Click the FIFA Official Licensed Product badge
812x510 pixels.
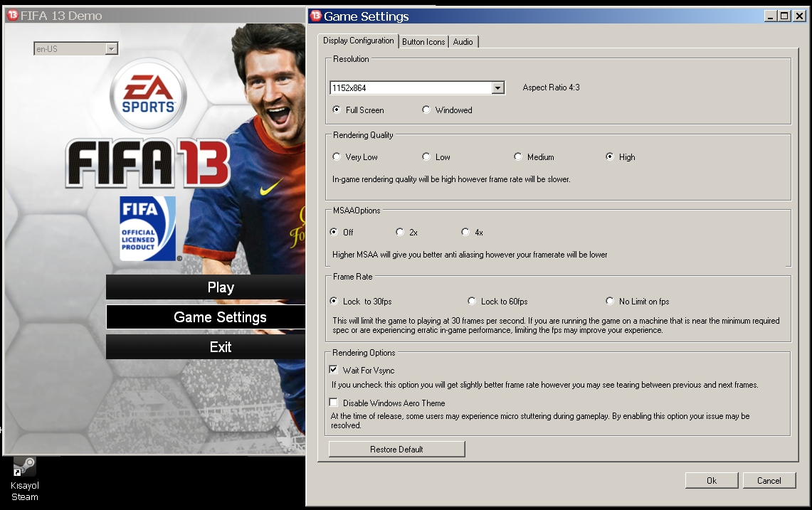[x=147, y=228]
